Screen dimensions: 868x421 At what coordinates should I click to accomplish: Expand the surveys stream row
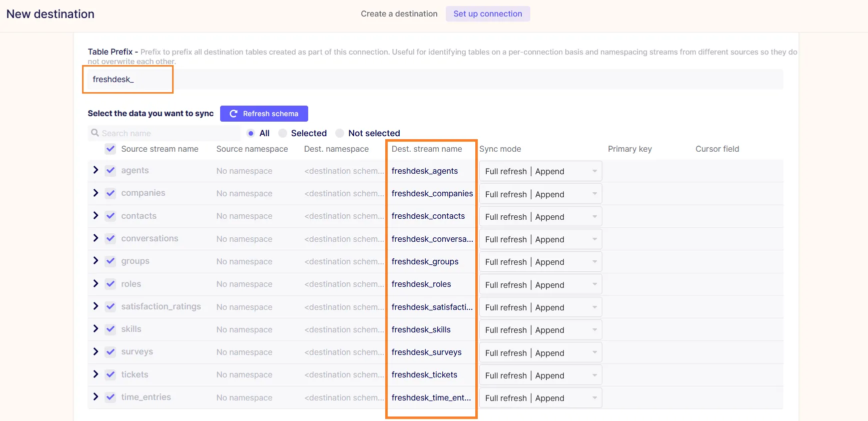click(96, 351)
